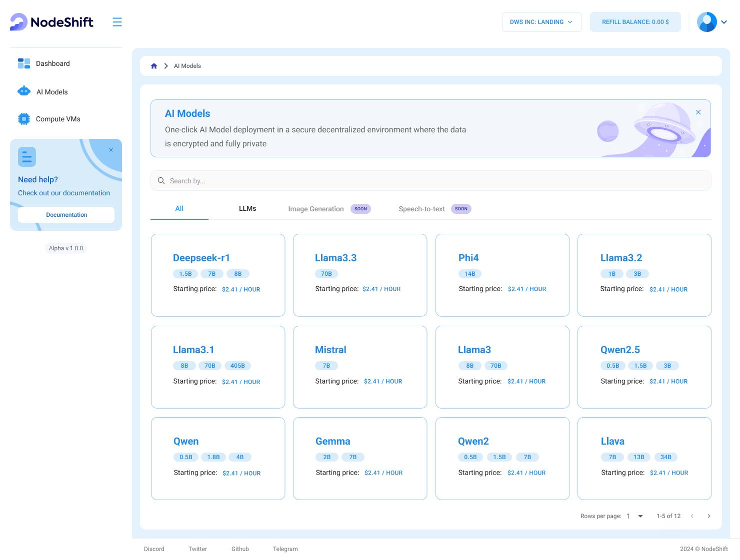Click the Dashboard sidebar icon
The width and height of the screenshot is (740, 560).
coord(24,63)
